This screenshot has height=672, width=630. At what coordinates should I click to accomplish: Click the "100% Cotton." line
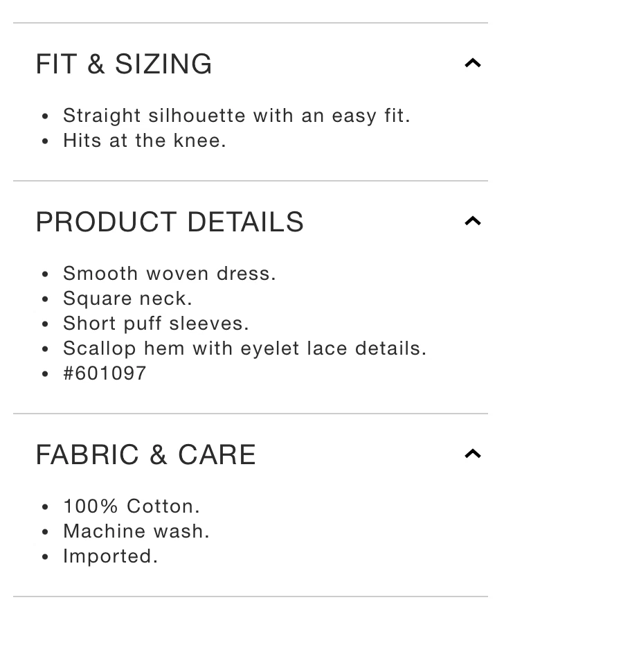point(132,506)
